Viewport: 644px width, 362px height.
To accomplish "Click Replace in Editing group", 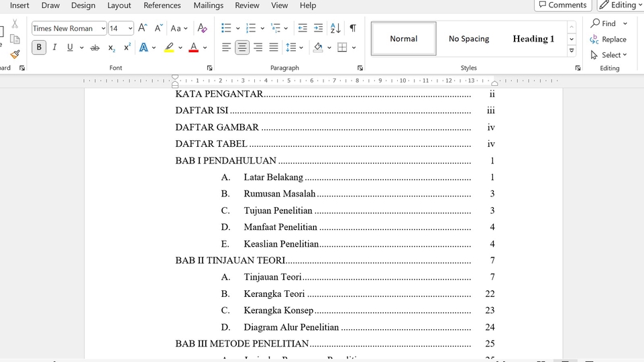I will [x=608, y=40].
